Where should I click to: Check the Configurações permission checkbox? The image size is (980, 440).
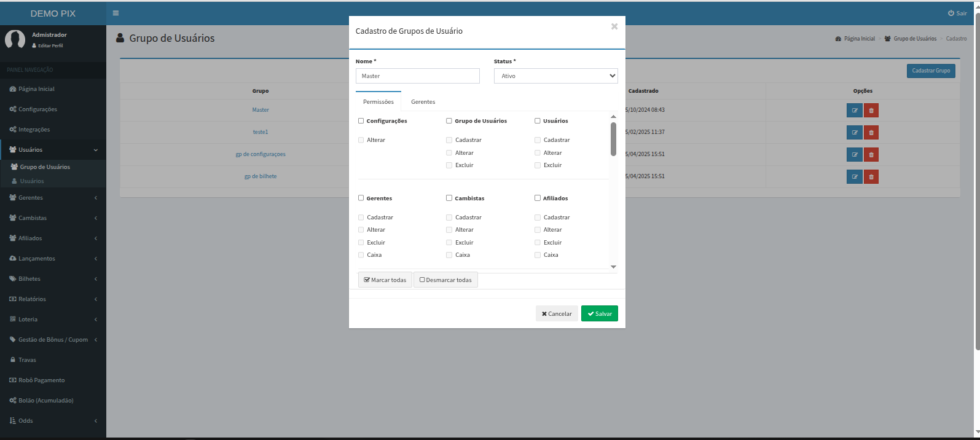tap(361, 121)
